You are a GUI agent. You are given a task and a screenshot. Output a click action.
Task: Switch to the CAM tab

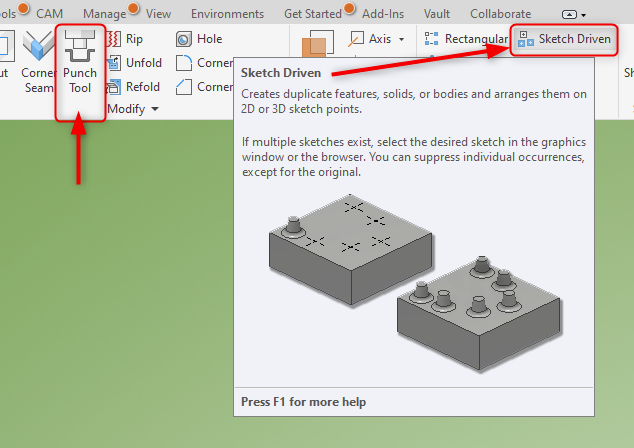(x=49, y=14)
